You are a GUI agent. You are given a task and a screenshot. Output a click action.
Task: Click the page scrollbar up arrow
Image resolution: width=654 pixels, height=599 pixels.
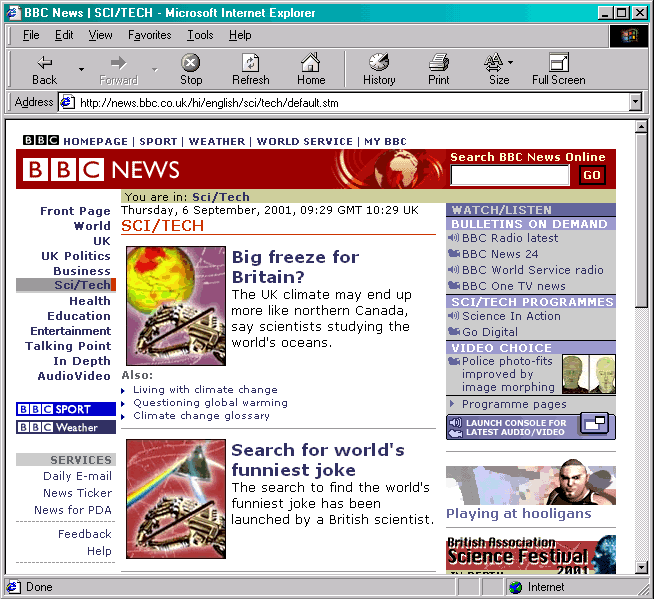[641, 126]
